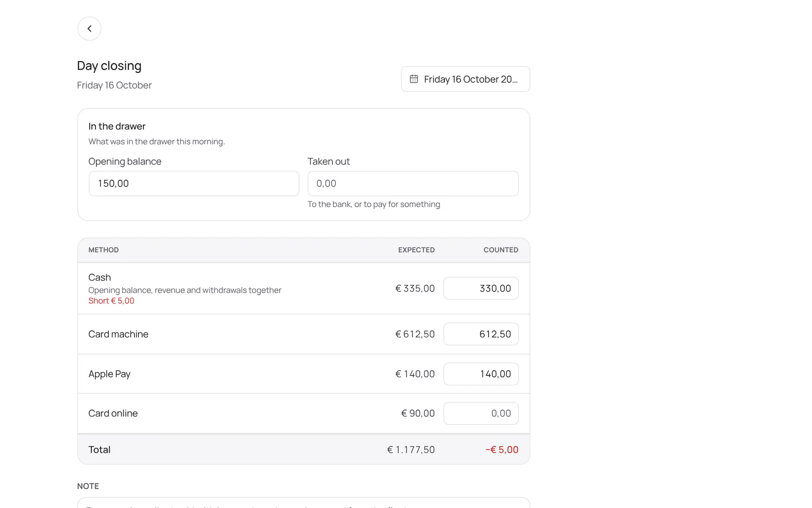Click 'What was in the drawer this morning'
The height and width of the screenshot is (508, 812).
point(156,142)
